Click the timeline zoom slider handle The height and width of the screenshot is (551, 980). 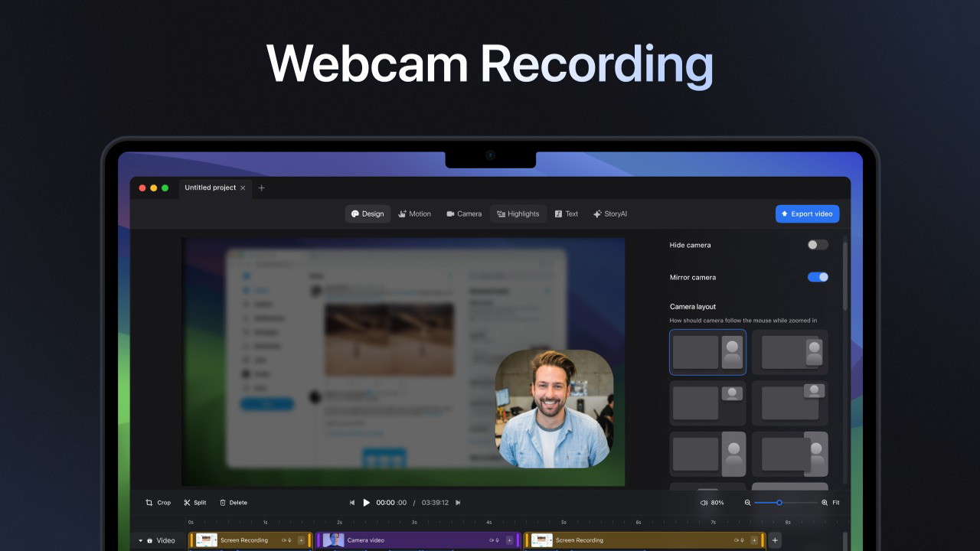(x=779, y=503)
